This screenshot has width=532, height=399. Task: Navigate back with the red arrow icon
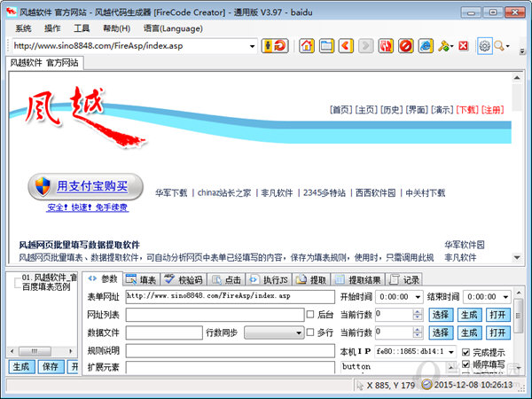pyautogui.click(x=346, y=45)
